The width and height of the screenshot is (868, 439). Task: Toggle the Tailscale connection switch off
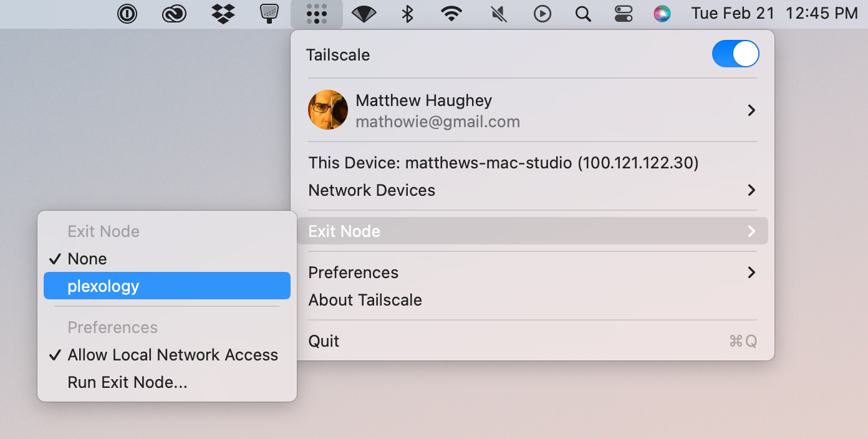tap(736, 54)
